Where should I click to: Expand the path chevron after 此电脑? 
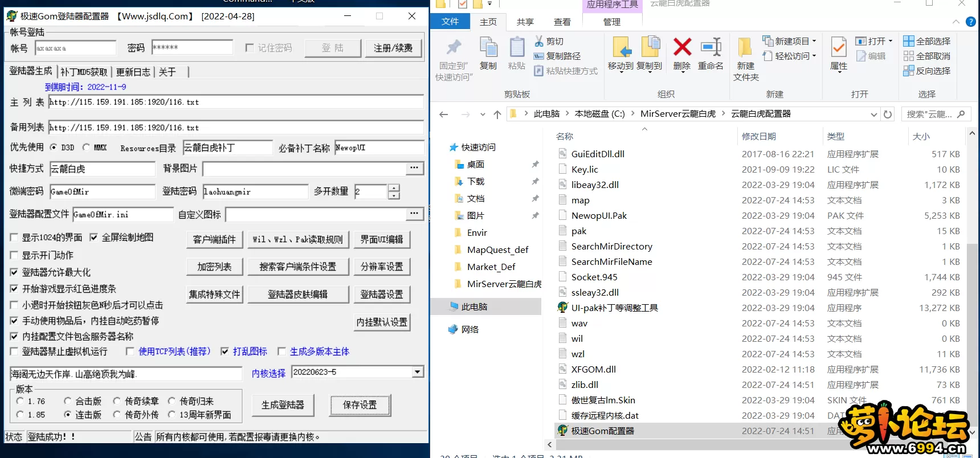[x=567, y=113]
